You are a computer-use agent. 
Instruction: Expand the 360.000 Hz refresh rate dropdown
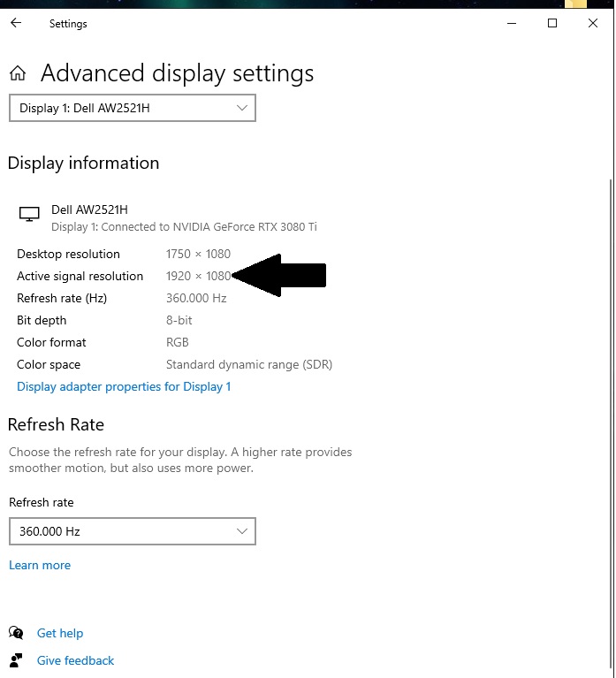[132, 531]
